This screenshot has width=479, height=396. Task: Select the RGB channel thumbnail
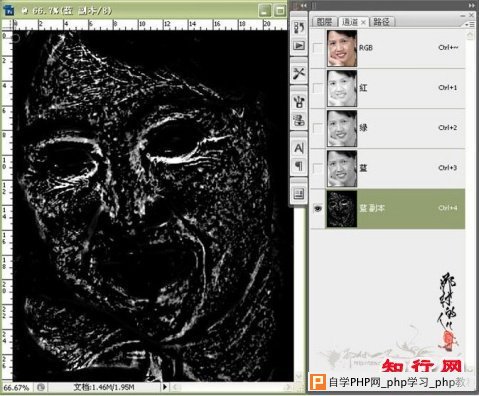[x=342, y=48]
